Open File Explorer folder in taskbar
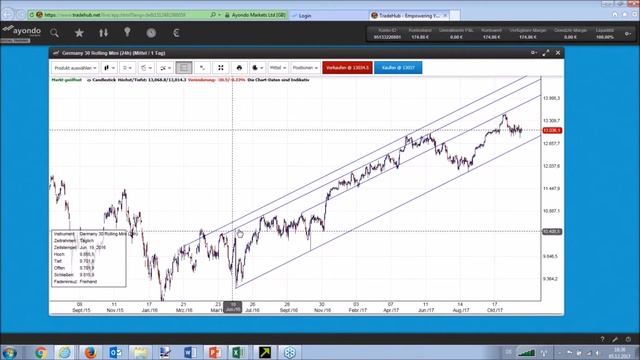The image size is (640, 360). tap(140, 352)
